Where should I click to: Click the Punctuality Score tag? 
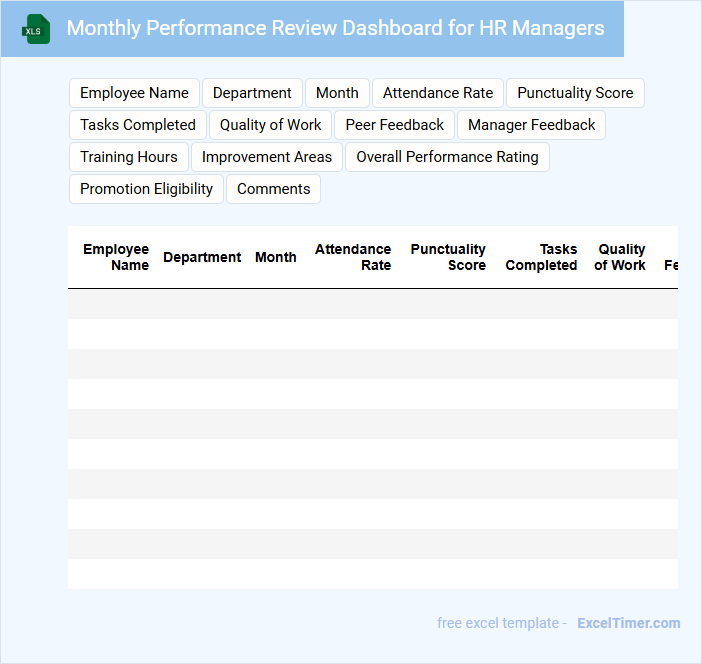point(575,93)
